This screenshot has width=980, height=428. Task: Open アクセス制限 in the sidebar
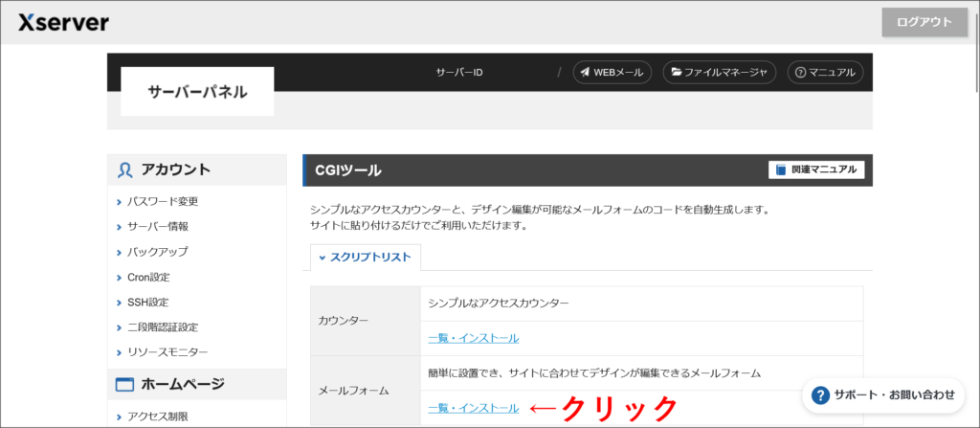pos(158,417)
